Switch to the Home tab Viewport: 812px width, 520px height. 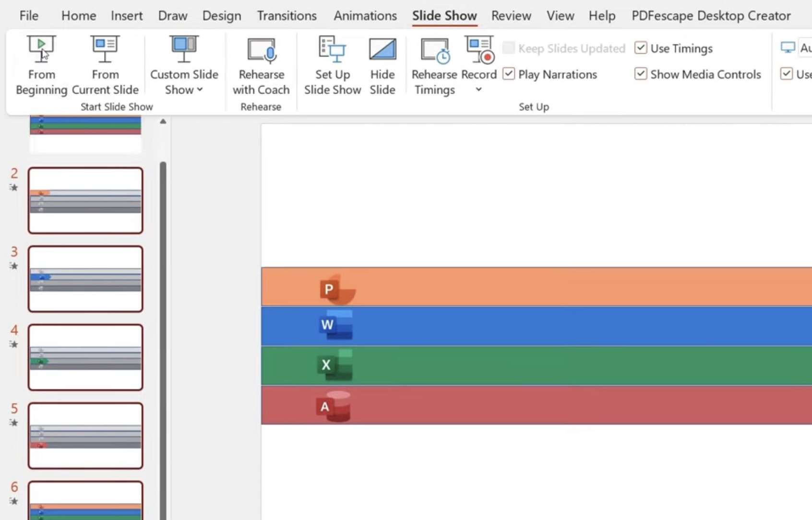tap(79, 15)
